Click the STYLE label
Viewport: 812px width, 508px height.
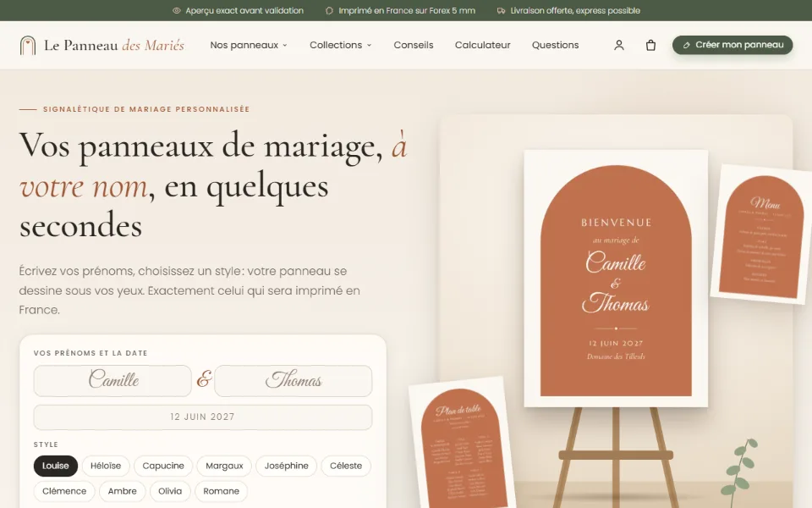46,444
